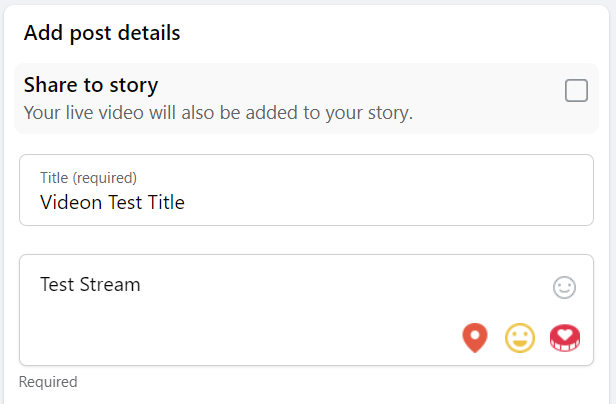
Task: Add a fundraiser using the heart coin icon
Action: click(x=565, y=338)
